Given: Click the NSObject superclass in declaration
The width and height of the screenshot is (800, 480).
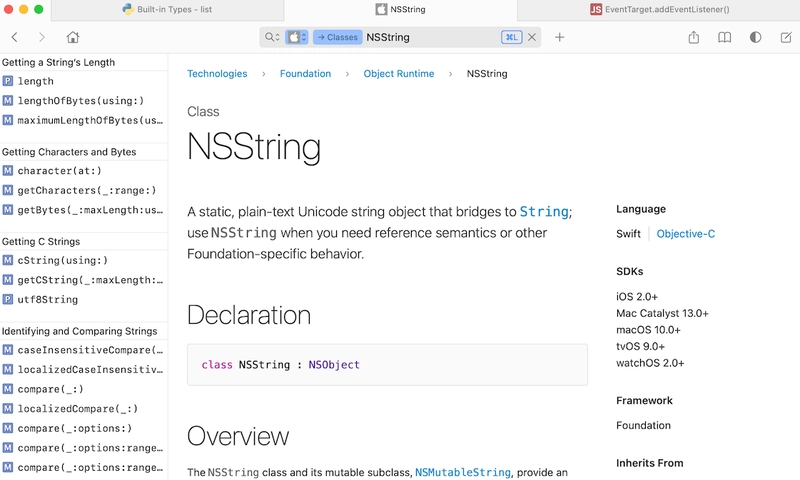Looking at the screenshot, I should [x=334, y=365].
